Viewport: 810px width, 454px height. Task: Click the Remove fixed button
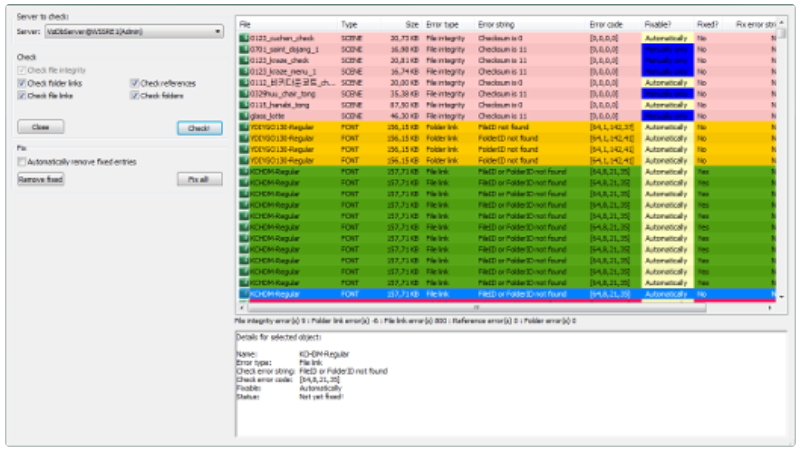tap(41, 179)
